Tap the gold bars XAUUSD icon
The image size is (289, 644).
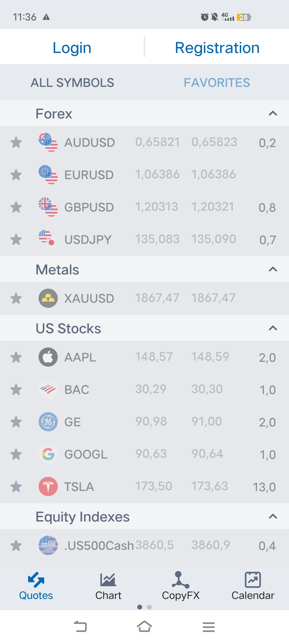(x=48, y=298)
